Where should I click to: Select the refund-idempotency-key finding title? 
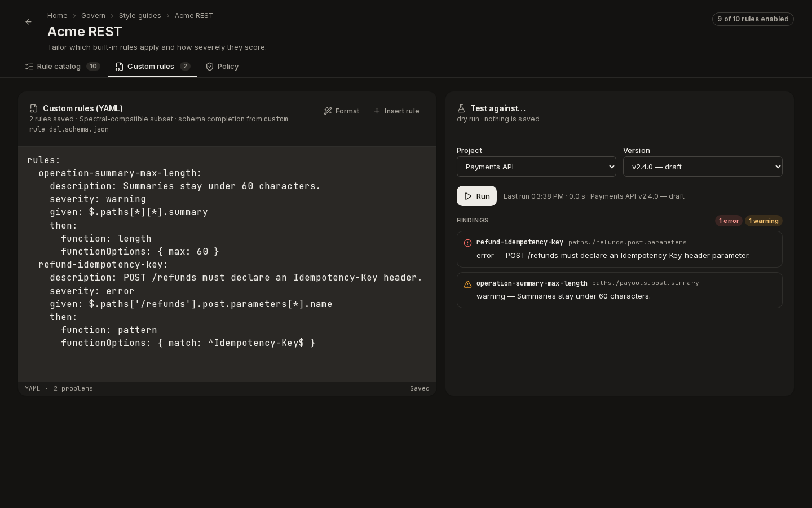(x=520, y=242)
